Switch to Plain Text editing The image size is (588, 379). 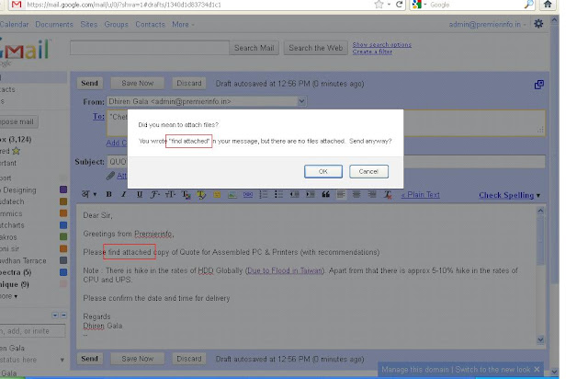[x=421, y=195]
